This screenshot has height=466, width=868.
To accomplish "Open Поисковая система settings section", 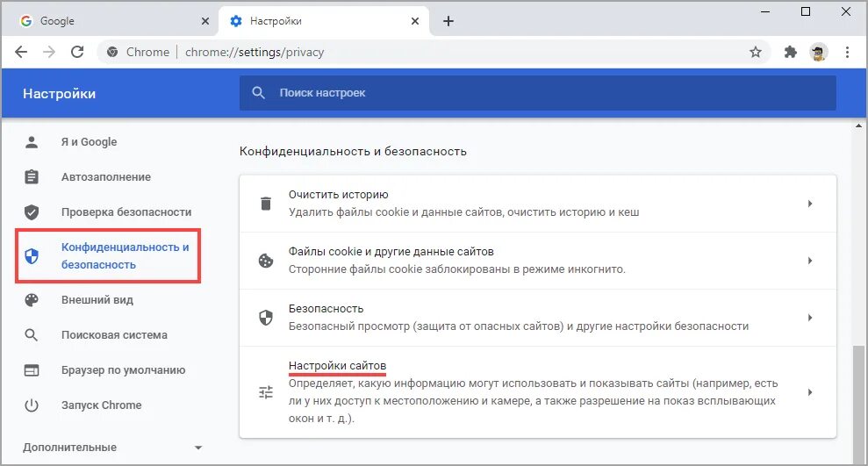I will click(115, 335).
